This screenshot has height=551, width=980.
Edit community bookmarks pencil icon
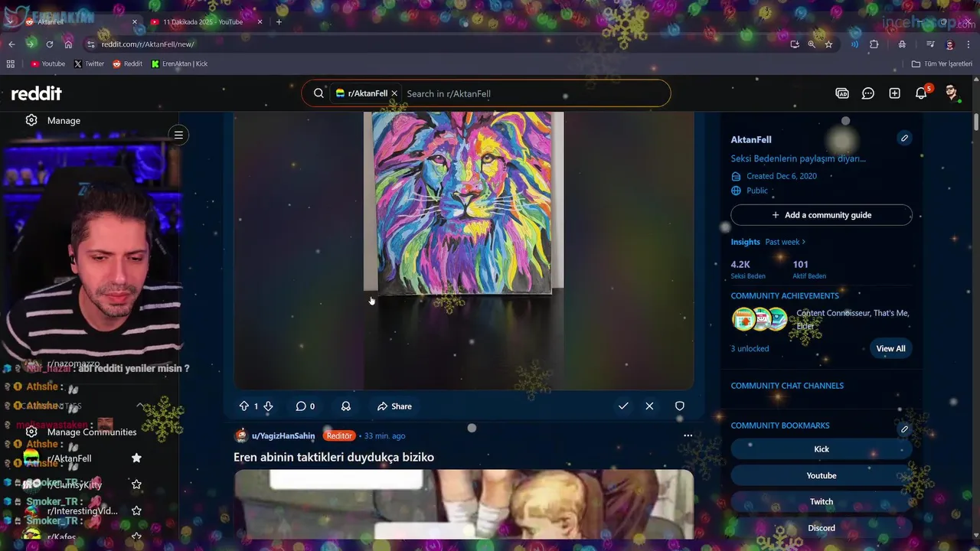click(904, 429)
